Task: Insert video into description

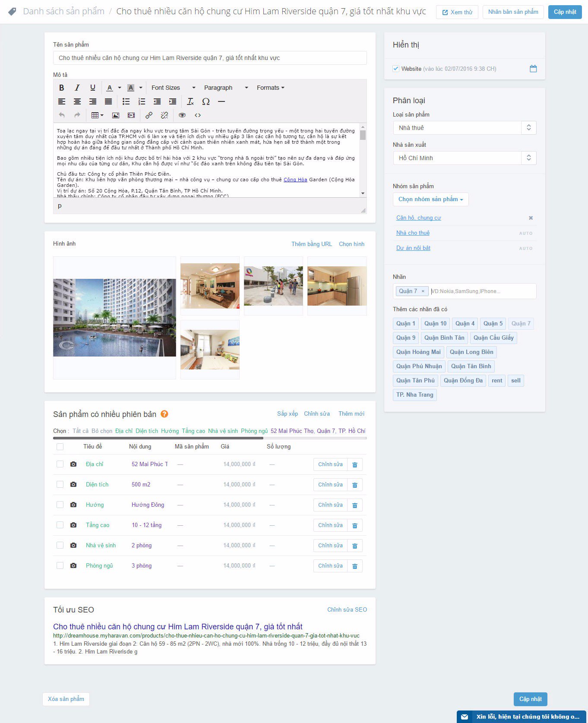Action: [131, 115]
